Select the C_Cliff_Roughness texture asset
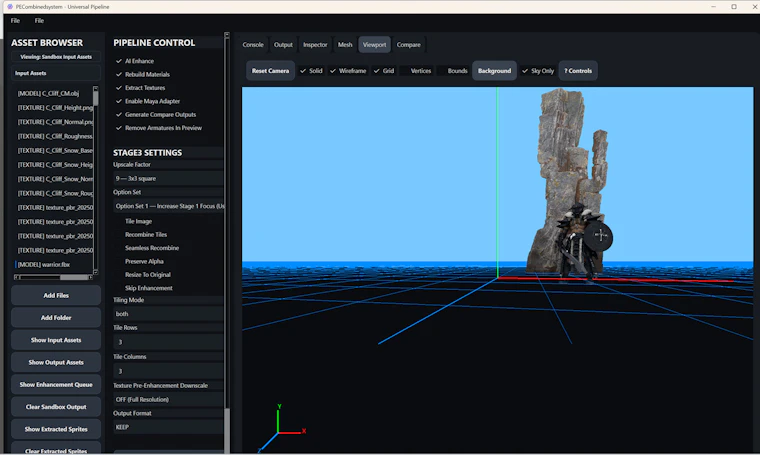The height and width of the screenshot is (455, 760). [x=53, y=136]
